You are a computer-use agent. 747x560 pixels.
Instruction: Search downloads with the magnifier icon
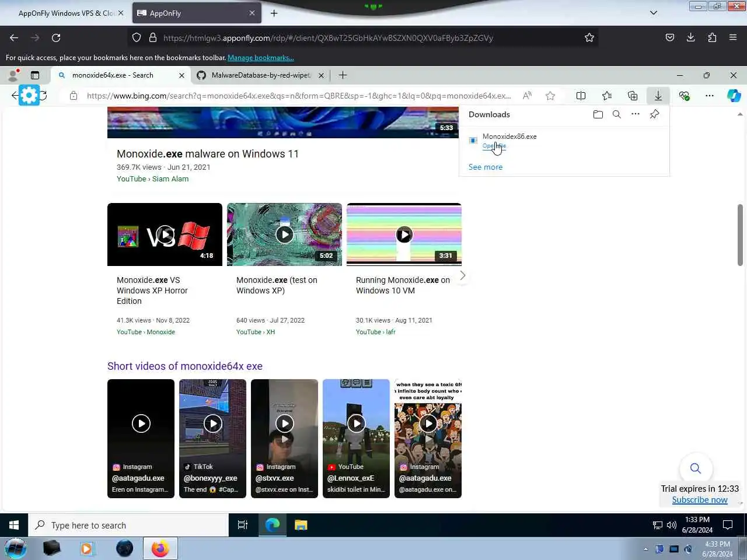[616, 114]
